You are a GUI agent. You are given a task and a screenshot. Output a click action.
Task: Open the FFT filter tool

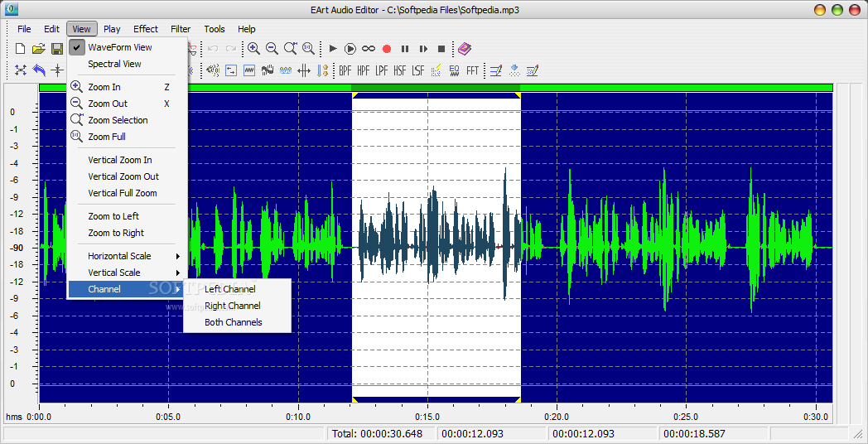[472, 70]
